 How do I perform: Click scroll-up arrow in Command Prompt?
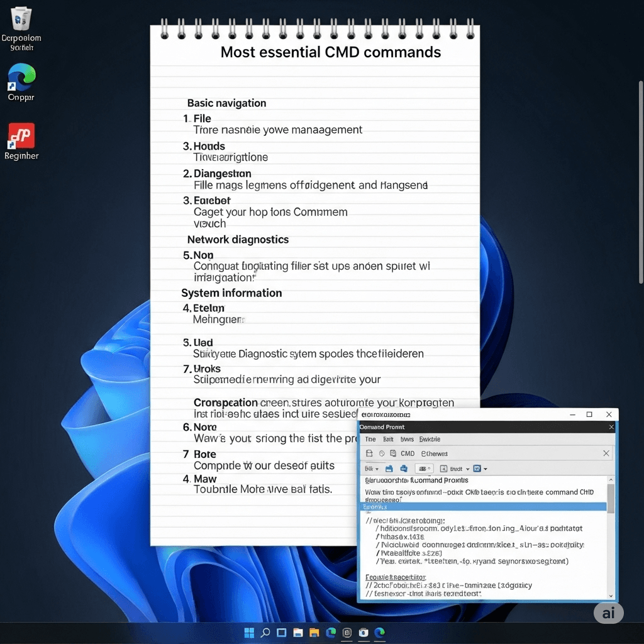point(611,480)
